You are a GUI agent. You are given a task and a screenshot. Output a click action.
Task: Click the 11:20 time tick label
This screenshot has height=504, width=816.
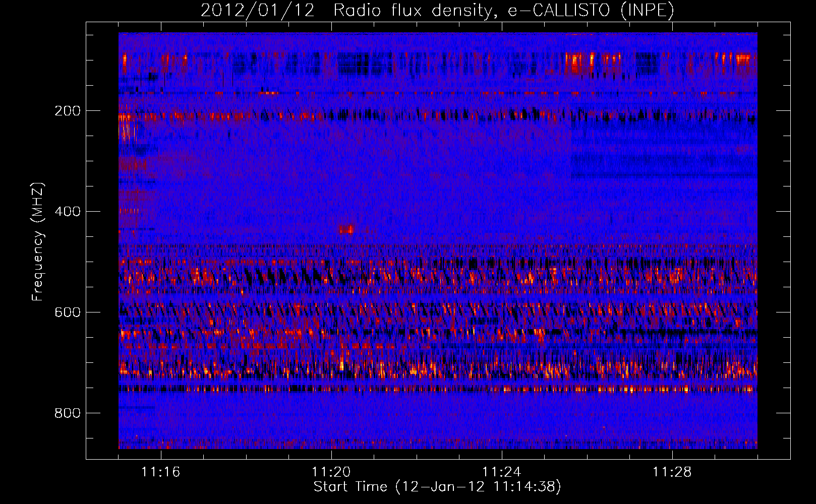(x=331, y=472)
